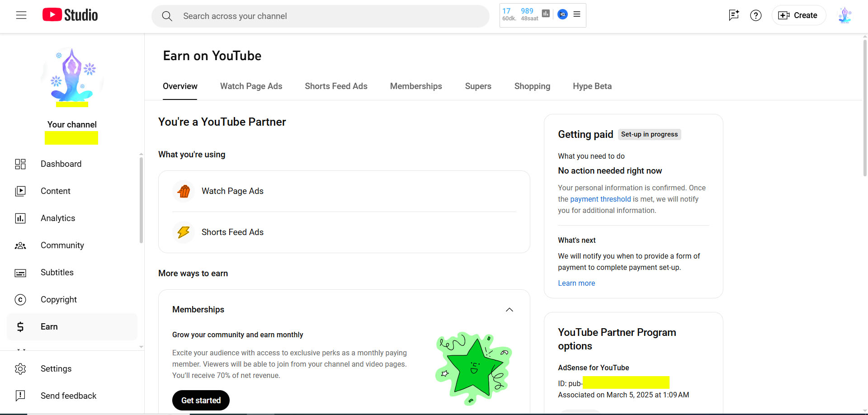Click the '989 48saat' stat in extension widget
The width and height of the screenshot is (868, 415).
(529, 14)
